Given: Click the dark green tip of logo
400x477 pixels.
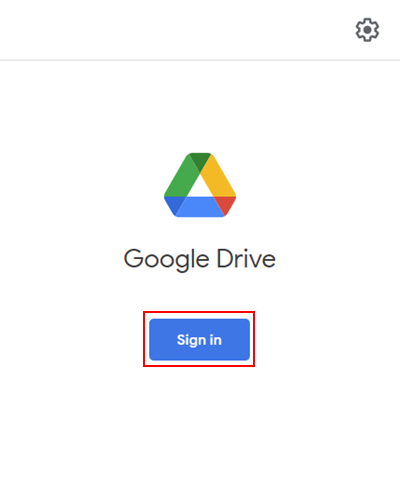Looking at the screenshot, I should click(200, 161).
